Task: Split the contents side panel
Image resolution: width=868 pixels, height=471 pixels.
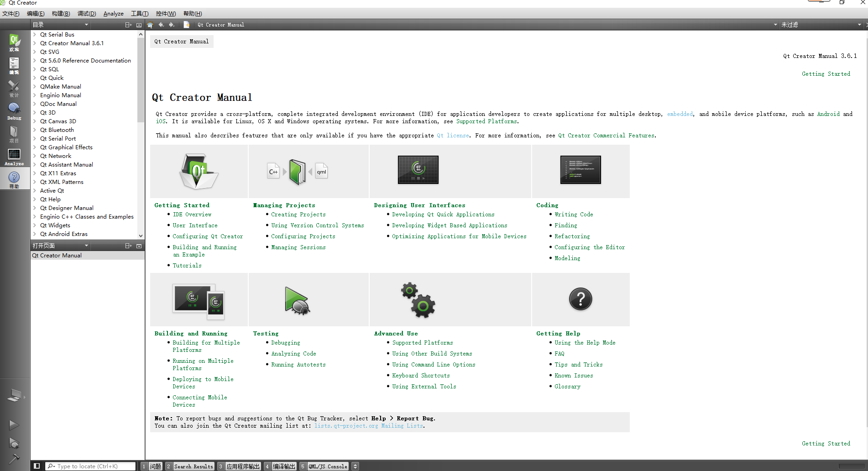Action: click(x=128, y=25)
